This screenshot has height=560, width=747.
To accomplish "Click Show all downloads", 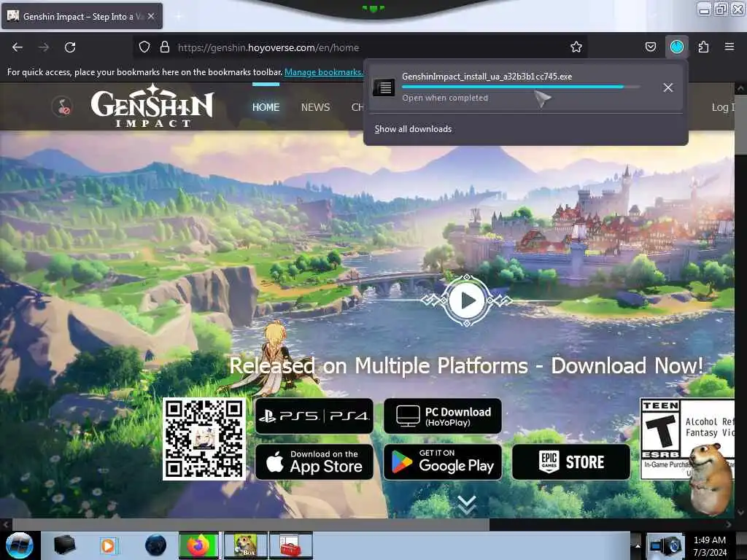I will pyautogui.click(x=413, y=129).
